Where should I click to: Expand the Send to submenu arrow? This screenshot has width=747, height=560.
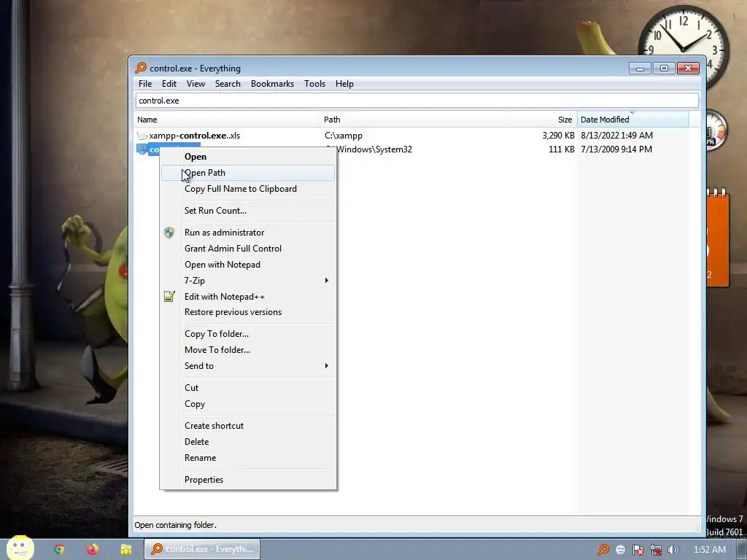(326, 366)
